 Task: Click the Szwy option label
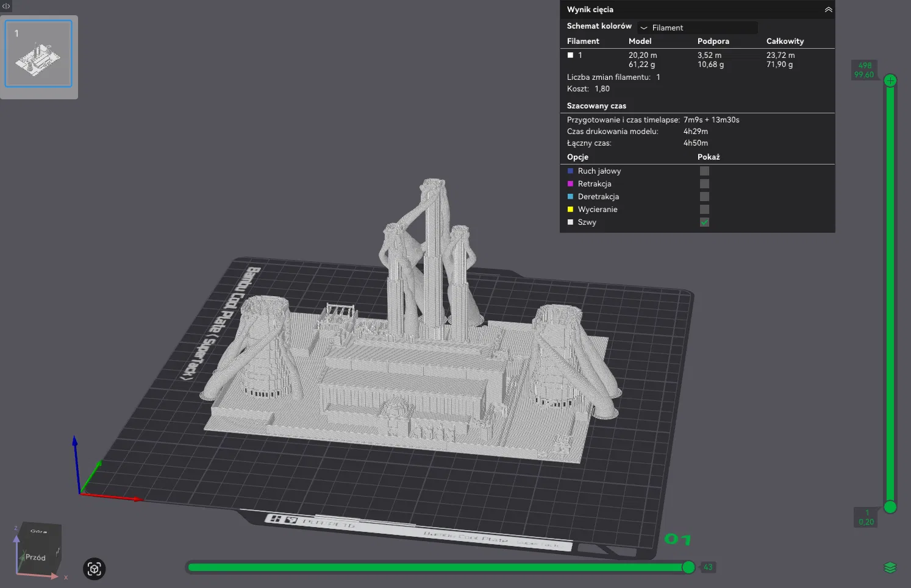coord(587,222)
